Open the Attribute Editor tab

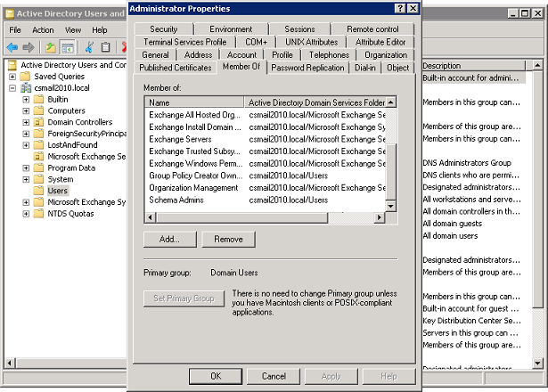[x=380, y=42]
